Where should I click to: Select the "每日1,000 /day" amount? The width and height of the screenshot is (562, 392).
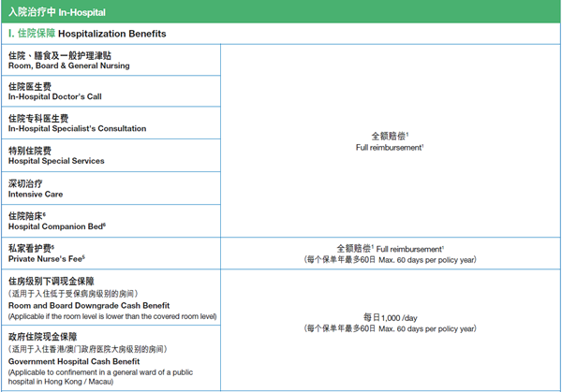point(389,317)
